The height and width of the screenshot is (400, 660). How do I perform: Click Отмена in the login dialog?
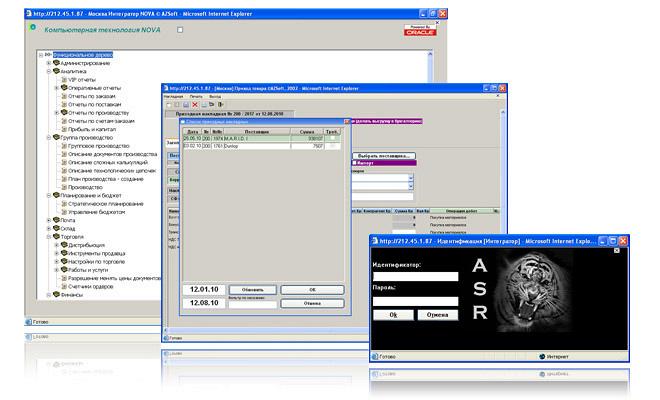(x=437, y=314)
